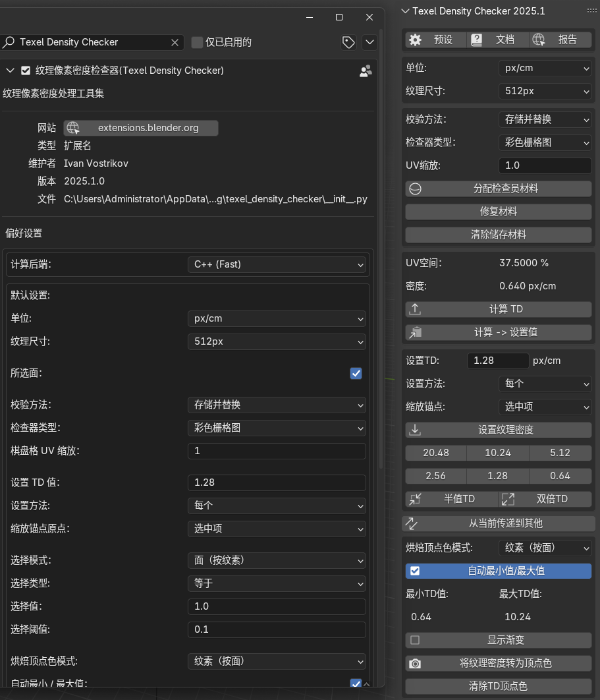600x700 pixels.
Task: Open the dropdown chevron next to tag icon
Action: tap(370, 42)
